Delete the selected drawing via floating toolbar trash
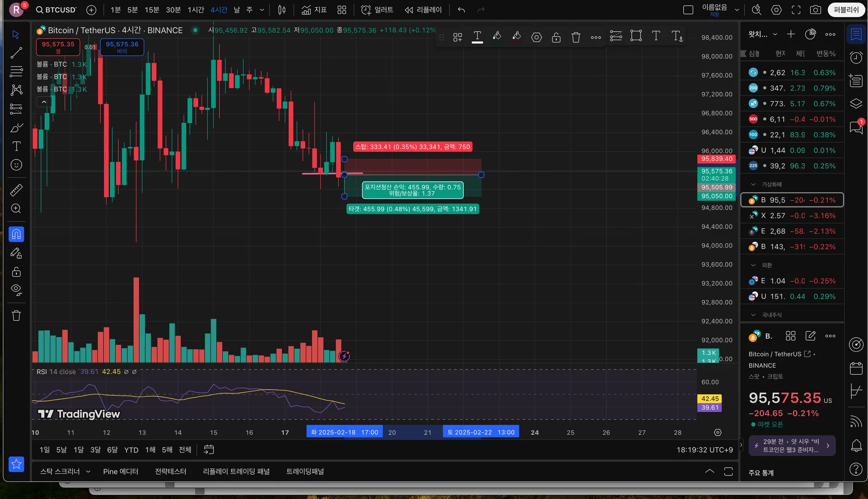This screenshot has width=868, height=499. [576, 37]
